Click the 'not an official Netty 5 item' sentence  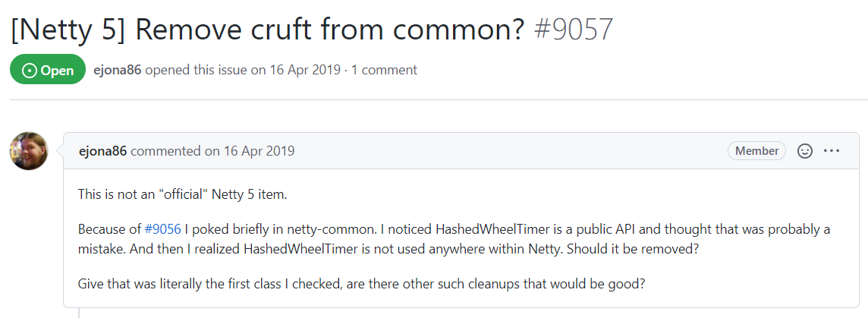click(182, 194)
